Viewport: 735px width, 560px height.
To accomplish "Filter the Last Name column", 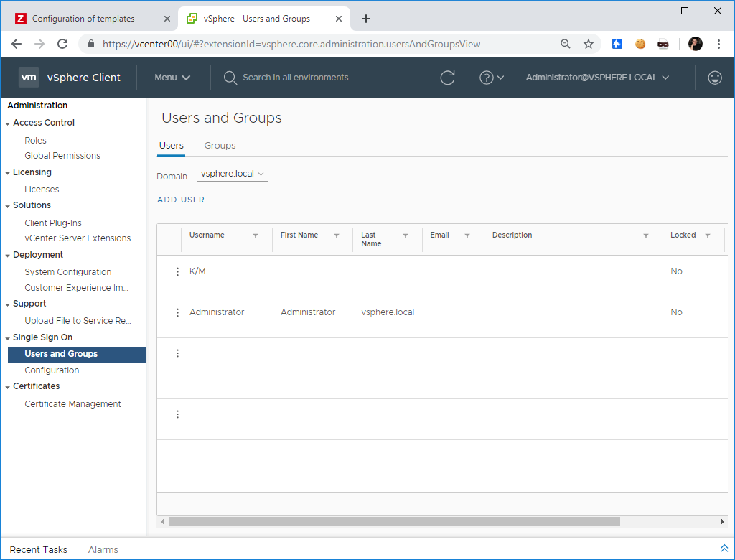I will pyautogui.click(x=406, y=235).
